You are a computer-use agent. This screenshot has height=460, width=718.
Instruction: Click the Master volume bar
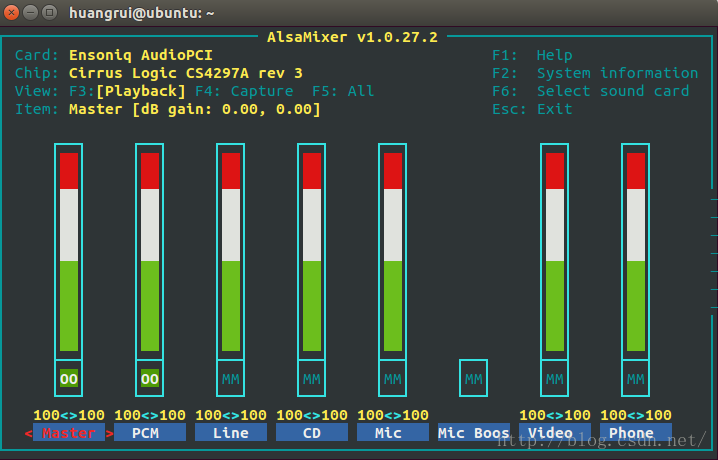click(69, 252)
